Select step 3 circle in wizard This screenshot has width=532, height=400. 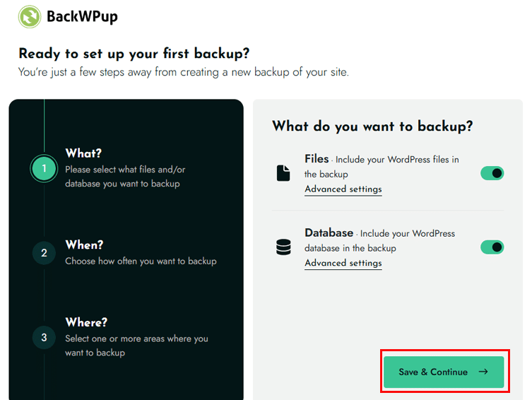pyautogui.click(x=44, y=338)
